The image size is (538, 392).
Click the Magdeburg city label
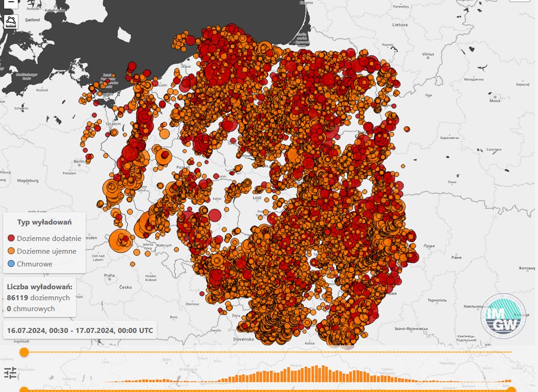point(28,180)
